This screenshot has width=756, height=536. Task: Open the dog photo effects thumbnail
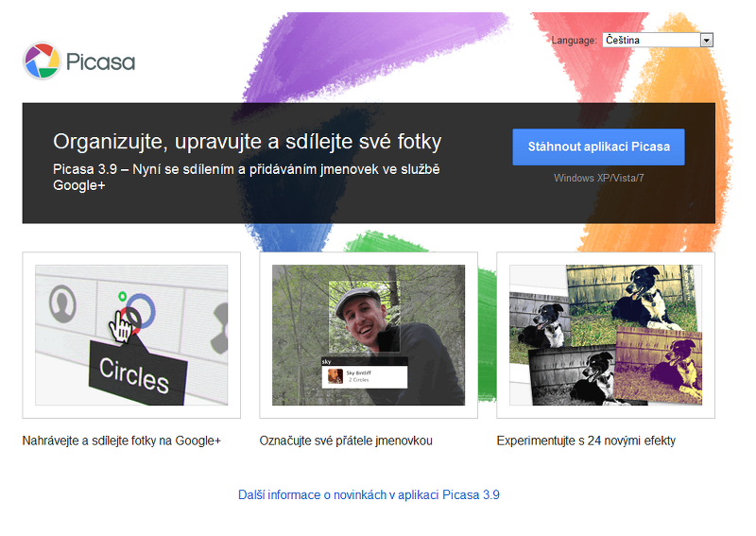pyautogui.click(x=606, y=335)
